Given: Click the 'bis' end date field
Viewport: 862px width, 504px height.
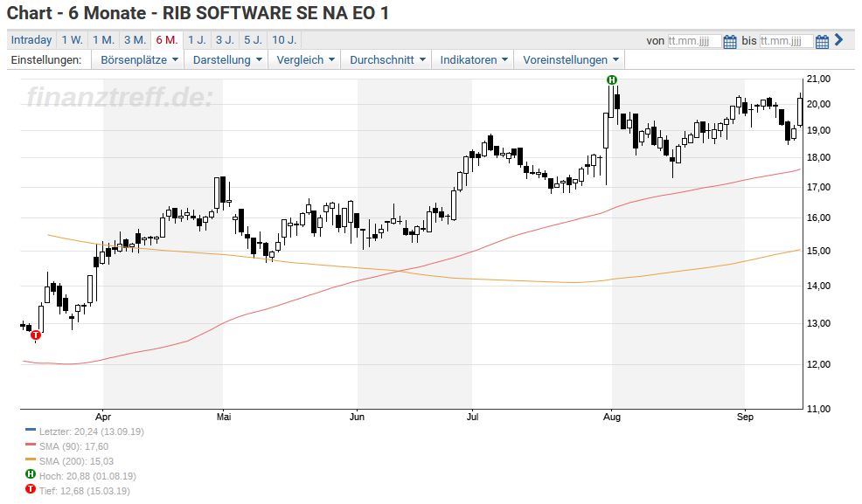Looking at the screenshot, I should 786,41.
